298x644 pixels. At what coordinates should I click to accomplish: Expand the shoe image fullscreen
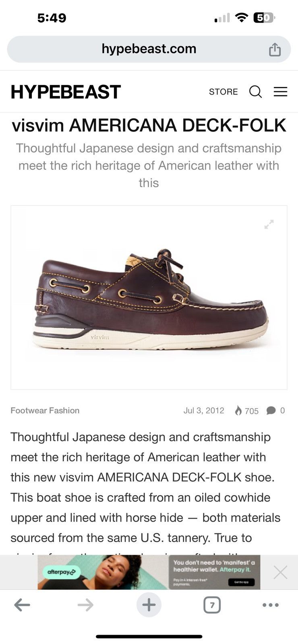(x=269, y=224)
